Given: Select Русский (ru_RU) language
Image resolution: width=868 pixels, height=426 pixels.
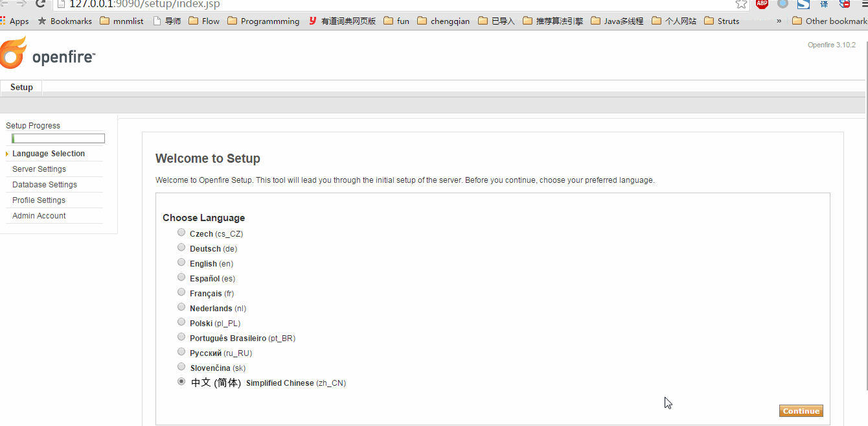Looking at the screenshot, I should pos(181,351).
